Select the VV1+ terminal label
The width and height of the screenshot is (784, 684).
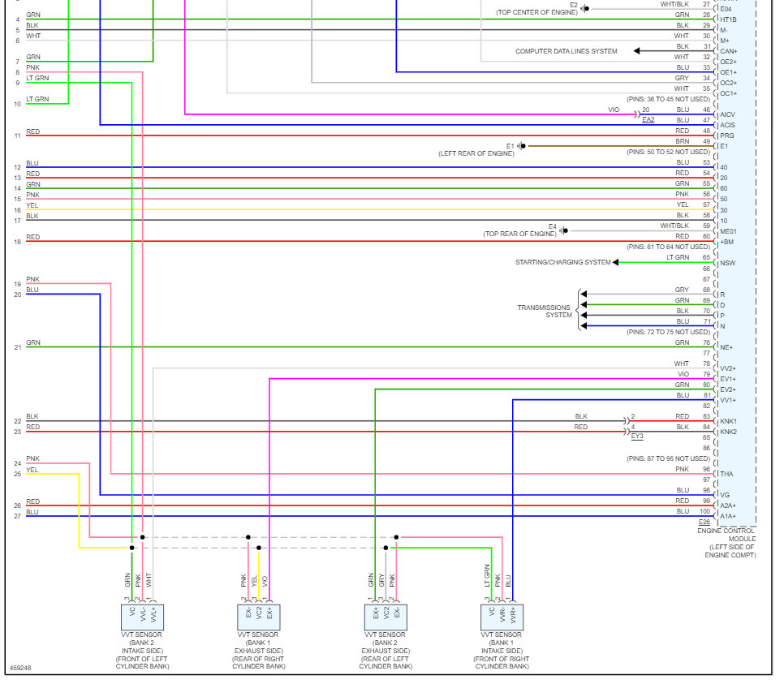(x=728, y=400)
